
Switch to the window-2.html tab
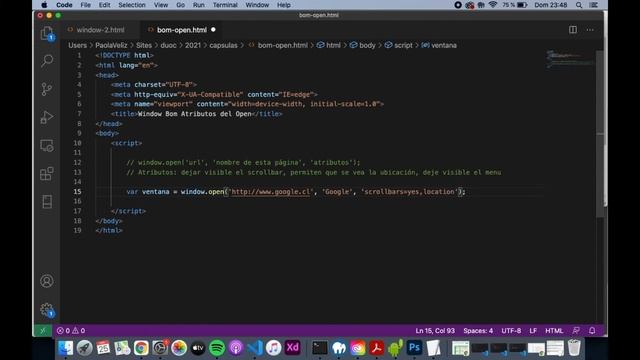coord(100,30)
